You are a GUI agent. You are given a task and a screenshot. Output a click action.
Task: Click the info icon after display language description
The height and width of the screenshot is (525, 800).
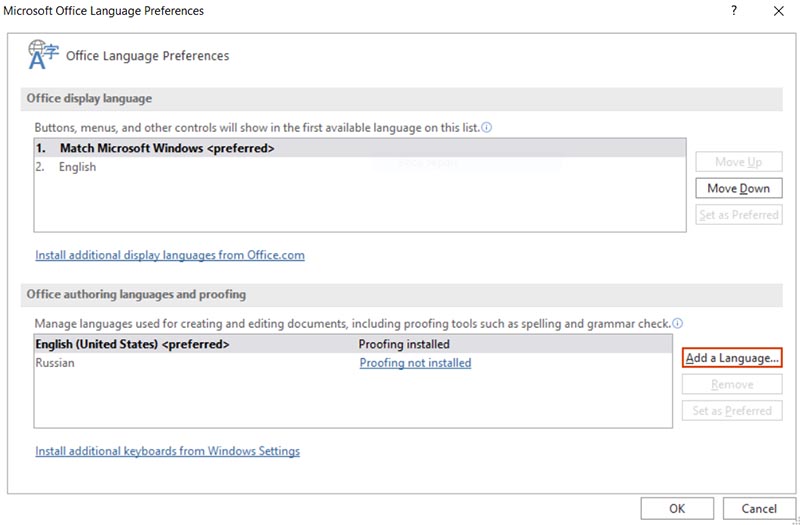487,128
